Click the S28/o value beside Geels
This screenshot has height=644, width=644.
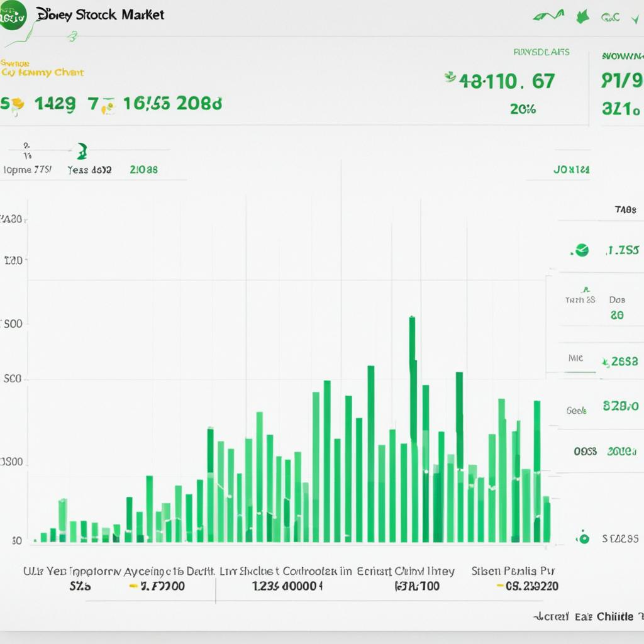[621, 406]
